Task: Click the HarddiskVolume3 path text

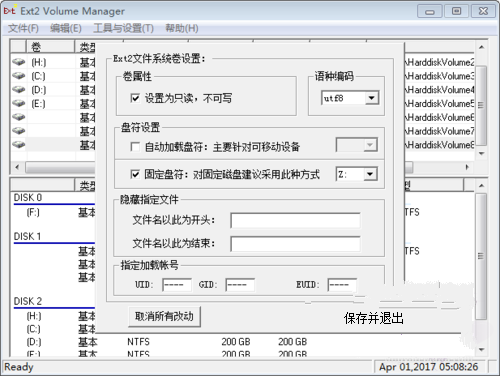Action: point(439,76)
